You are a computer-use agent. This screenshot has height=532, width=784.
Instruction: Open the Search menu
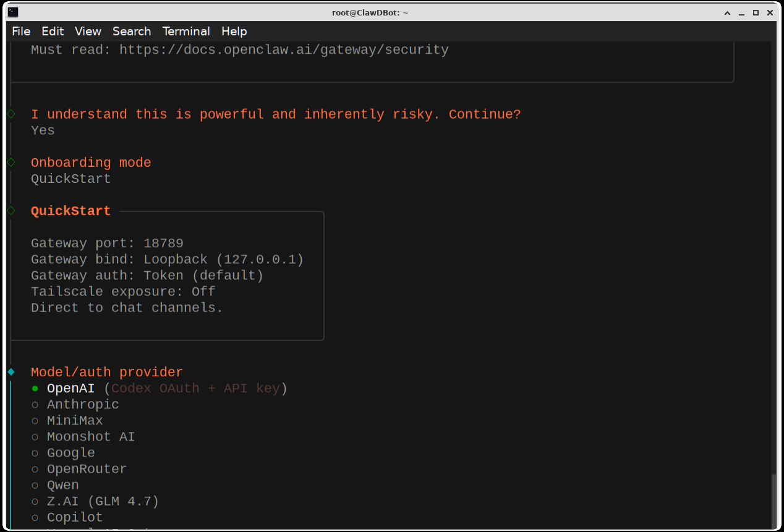click(x=132, y=31)
